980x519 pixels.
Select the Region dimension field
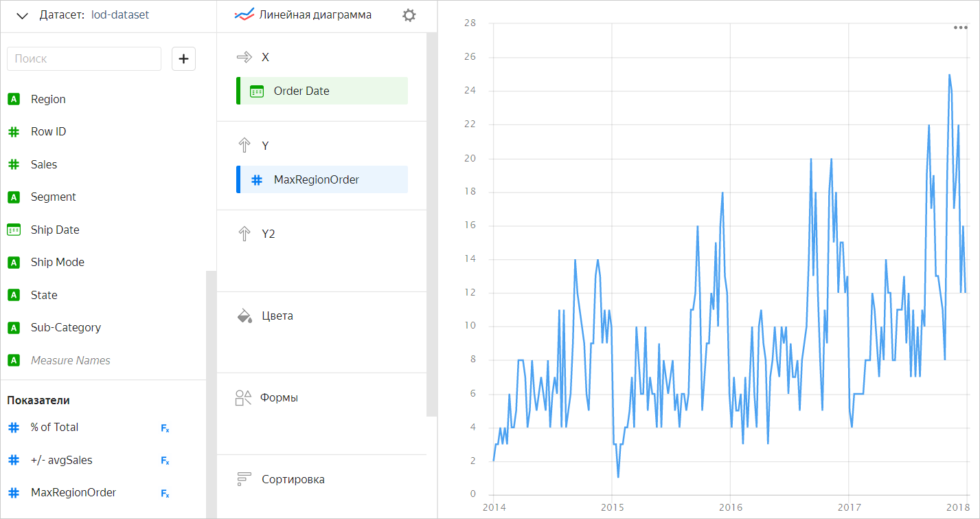48,99
